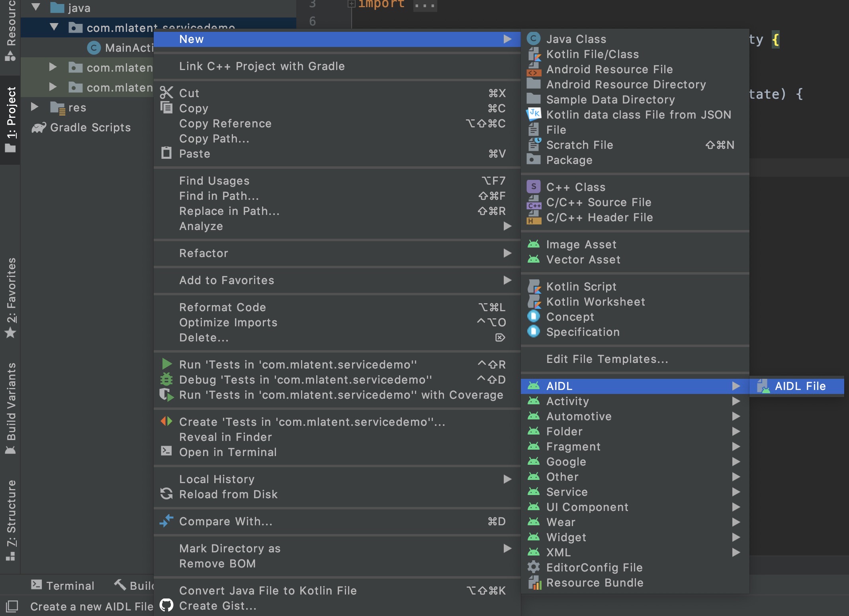Click the Cut scissors icon
The image size is (849, 616).
[x=166, y=93]
